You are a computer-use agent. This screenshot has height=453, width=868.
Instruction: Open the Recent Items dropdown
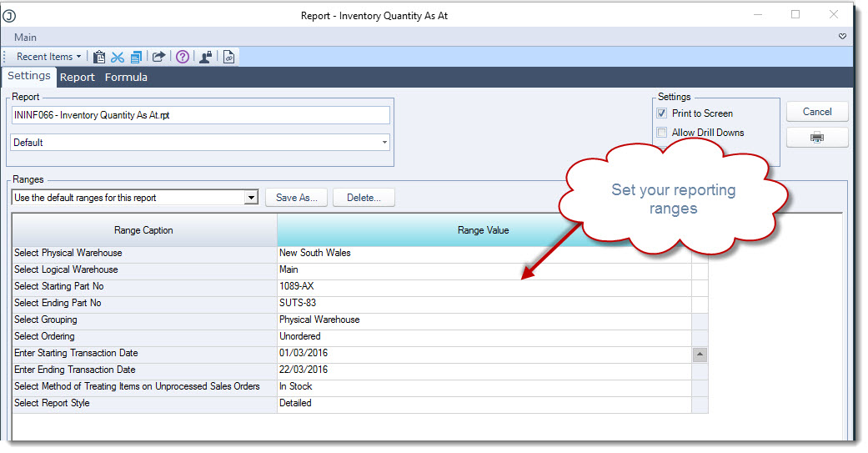tap(48, 57)
